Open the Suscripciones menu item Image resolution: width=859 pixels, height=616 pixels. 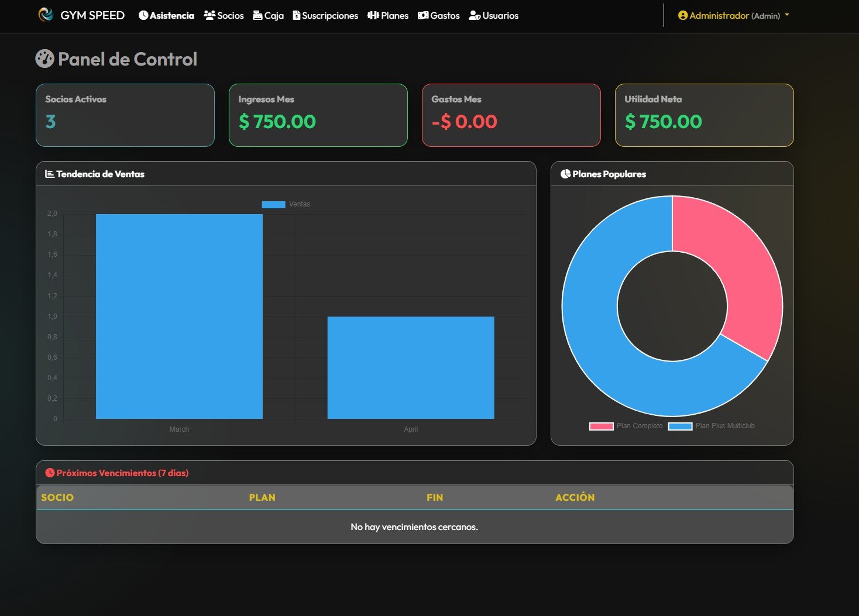pyautogui.click(x=330, y=16)
